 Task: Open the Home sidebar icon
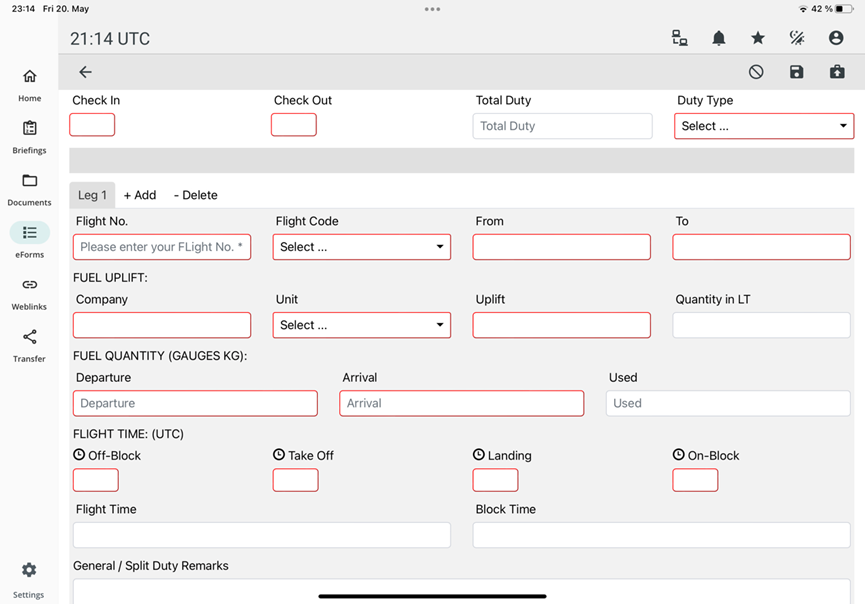[30, 76]
